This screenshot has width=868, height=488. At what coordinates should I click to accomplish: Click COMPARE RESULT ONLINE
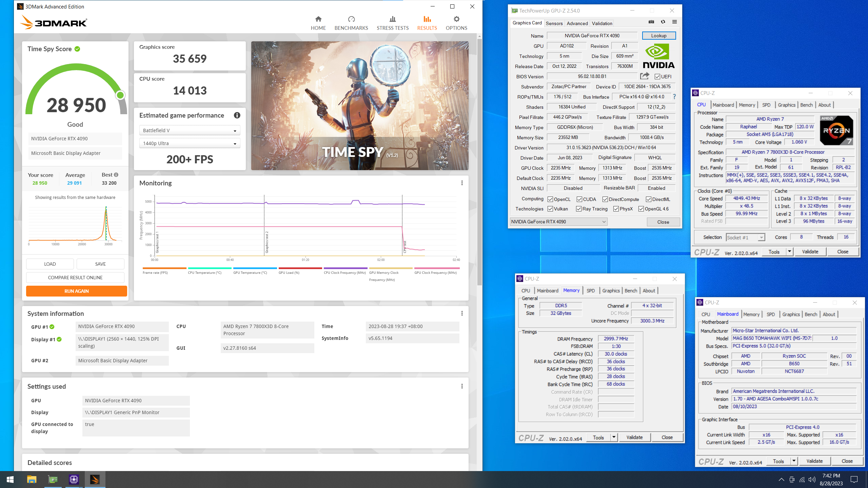coord(75,278)
